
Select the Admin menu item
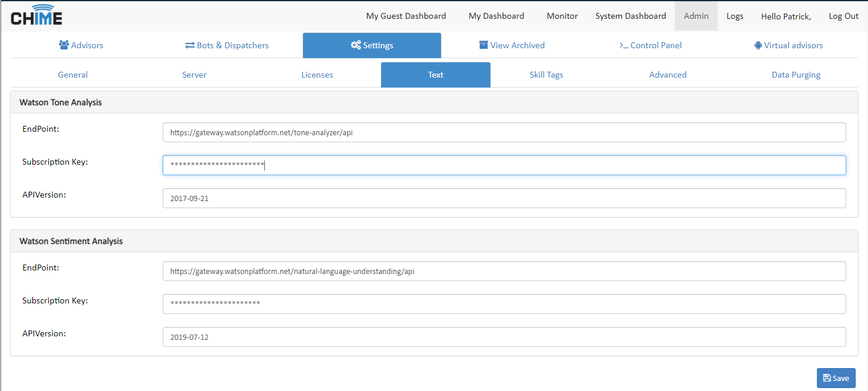click(x=696, y=16)
